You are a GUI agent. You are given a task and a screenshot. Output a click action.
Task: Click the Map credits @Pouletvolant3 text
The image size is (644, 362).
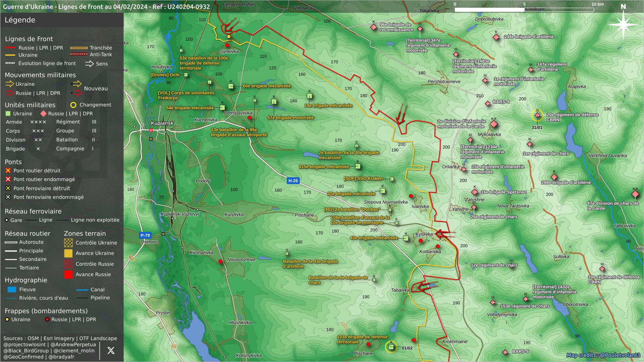[603, 355]
